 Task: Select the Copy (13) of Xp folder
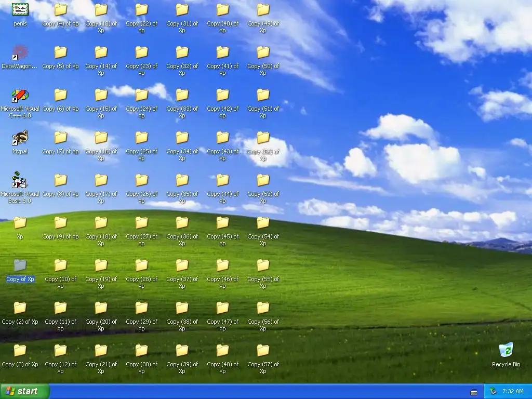coord(101,10)
